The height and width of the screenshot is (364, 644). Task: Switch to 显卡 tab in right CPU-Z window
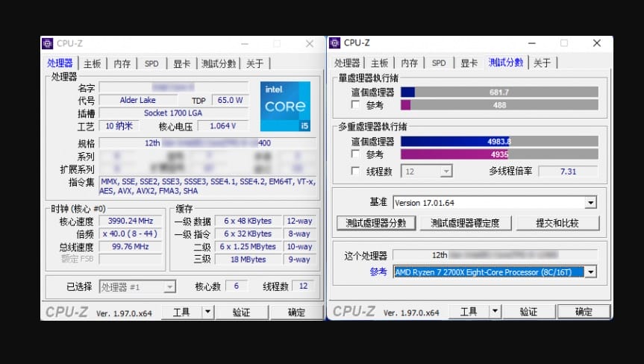click(469, 63)
